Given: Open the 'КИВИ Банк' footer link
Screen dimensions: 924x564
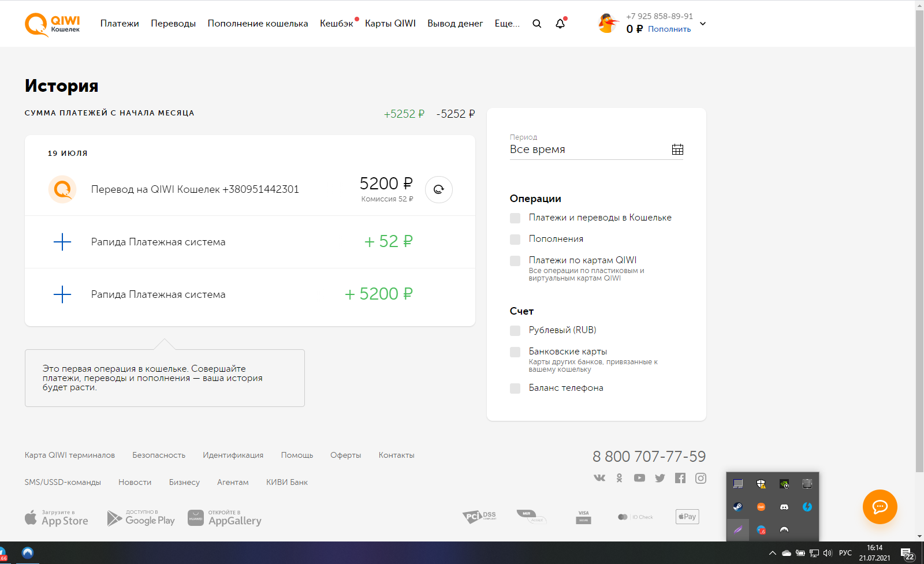Looking at the screenshot, I should tap(287, 483).
